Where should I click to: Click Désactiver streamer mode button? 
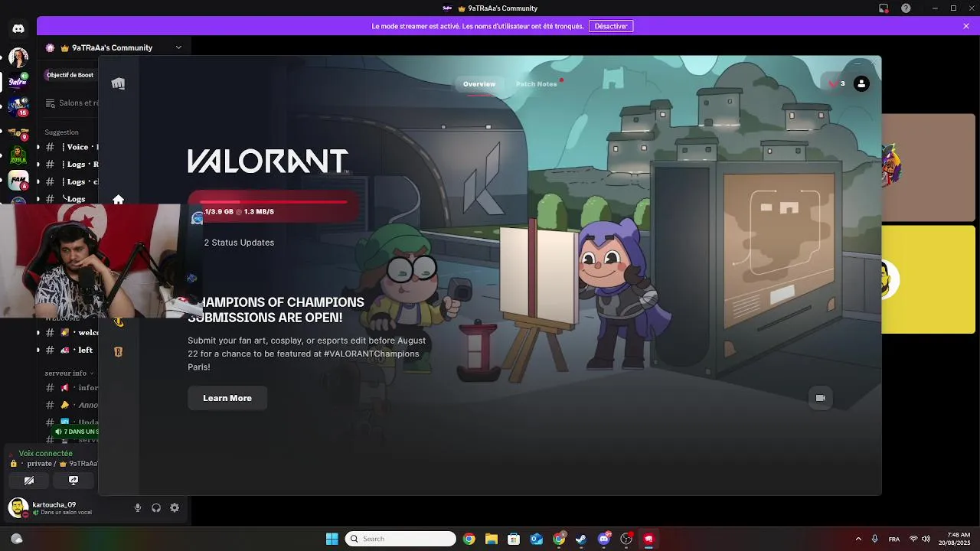611,26
